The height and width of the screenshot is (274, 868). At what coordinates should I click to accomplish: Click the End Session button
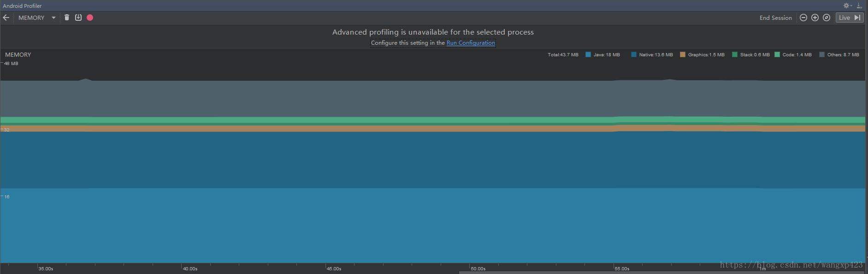[775, 18]
